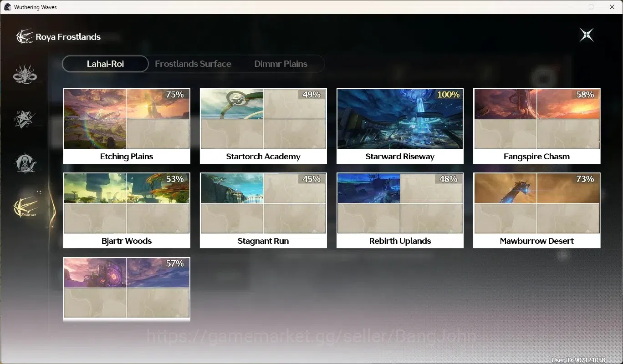Screen dimensions: 623x364
Task: Select the coiled serpent region emblem in sidebar
Action: [x=25, y=75]
